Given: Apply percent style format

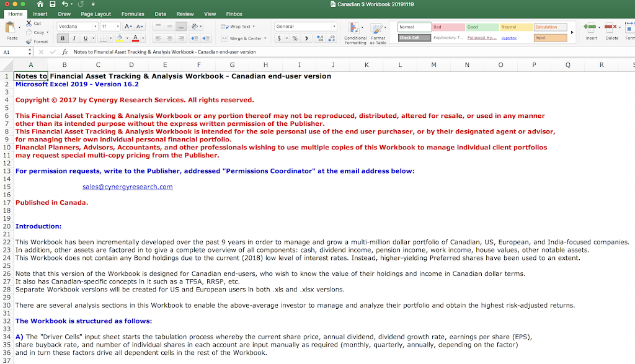Looking at the screenshot, I should 295,38.
